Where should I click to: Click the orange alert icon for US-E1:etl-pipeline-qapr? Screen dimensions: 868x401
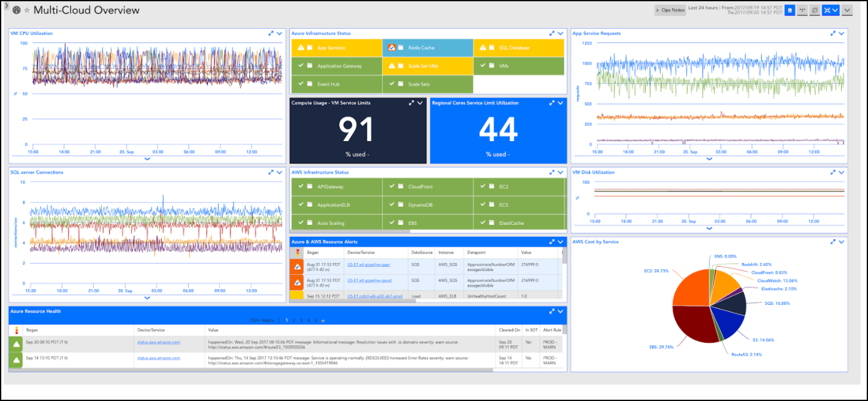pos(298,265)
